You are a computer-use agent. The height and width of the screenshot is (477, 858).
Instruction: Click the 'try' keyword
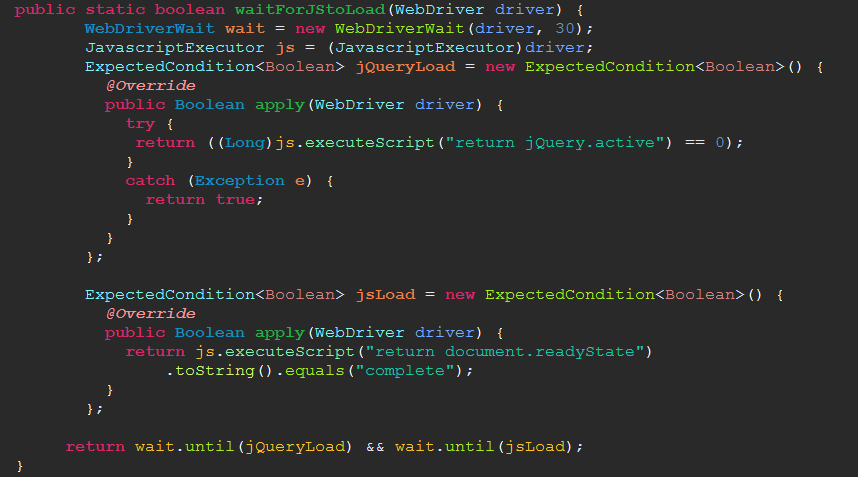pos(140,124)
